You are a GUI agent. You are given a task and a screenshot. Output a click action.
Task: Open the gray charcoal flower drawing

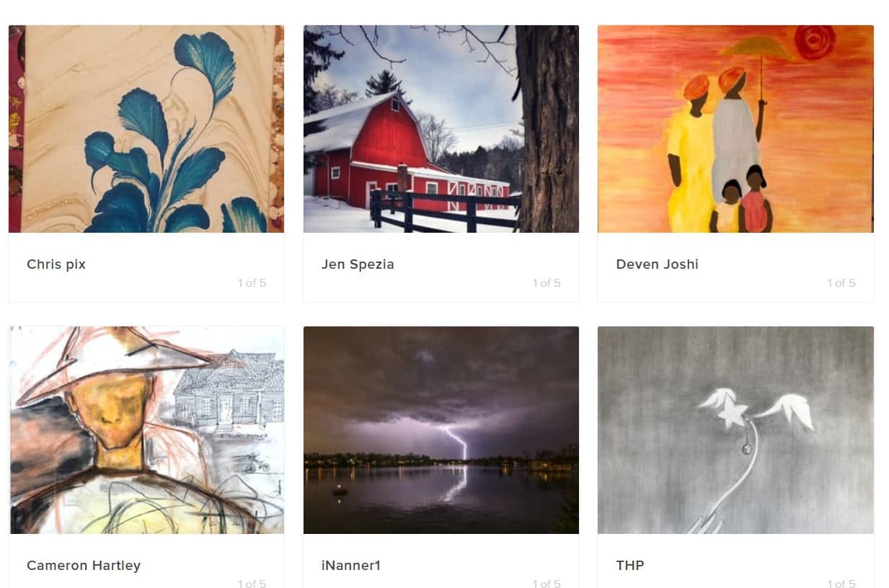735,430
